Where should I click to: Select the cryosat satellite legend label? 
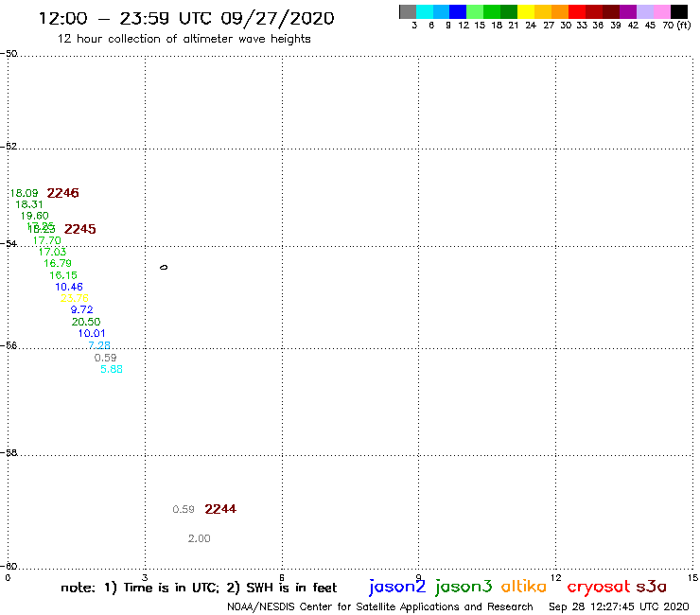(x=598, y=588)
